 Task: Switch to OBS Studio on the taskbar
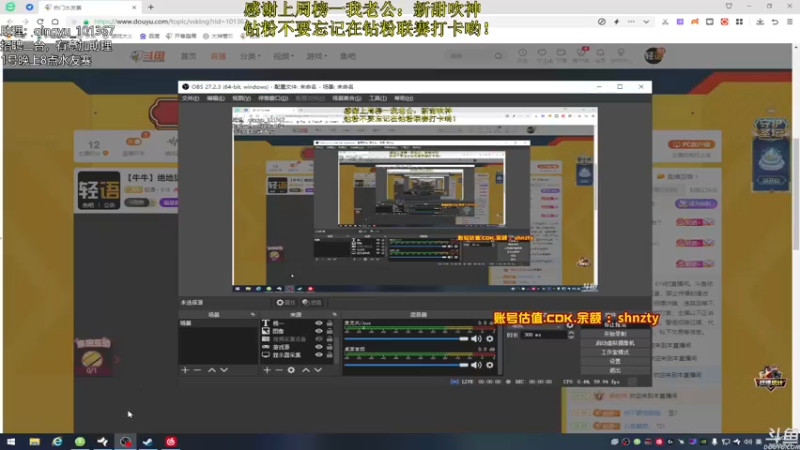[126, 441]
